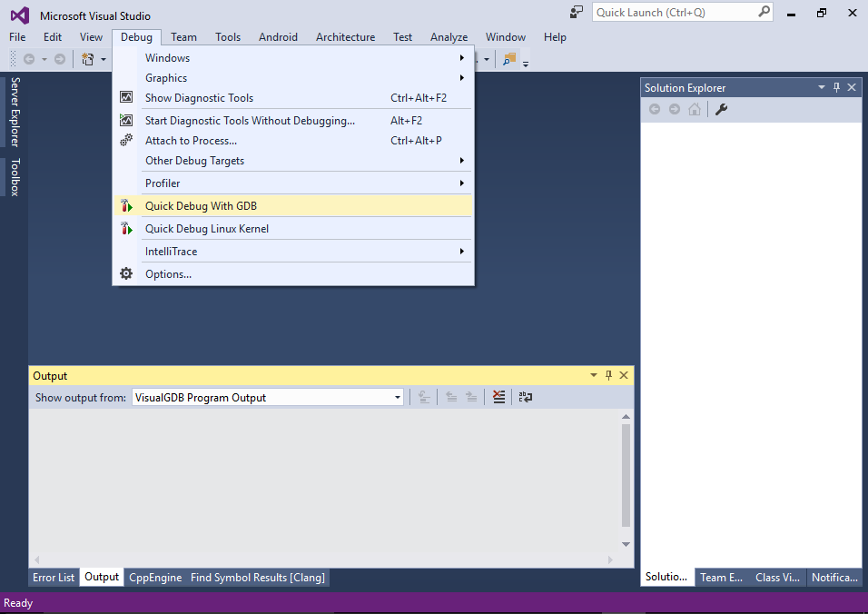The width and height of the screenshot is (868, 614).
Task: Close the Solution Explorer panel
Action: point(852,87)
